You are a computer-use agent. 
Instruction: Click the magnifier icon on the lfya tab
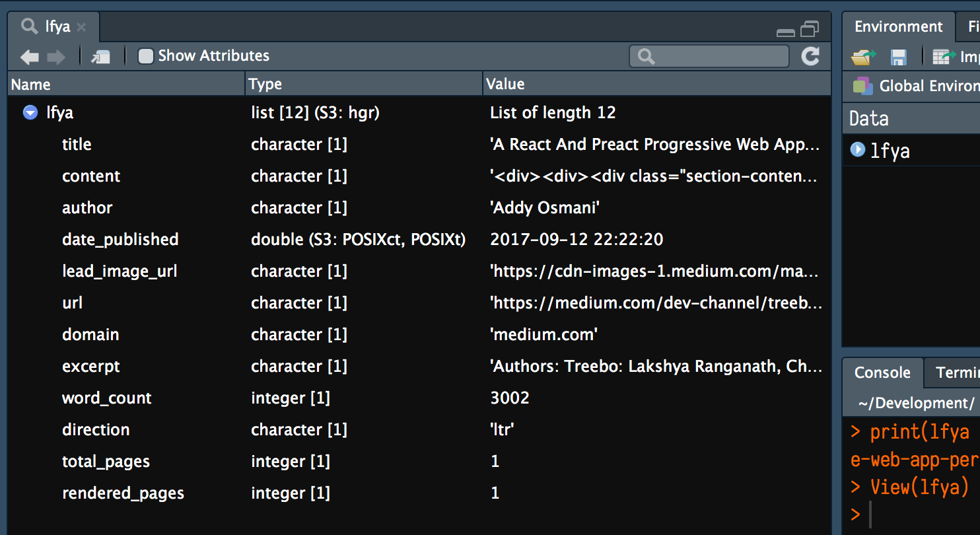tap(30, 26)
